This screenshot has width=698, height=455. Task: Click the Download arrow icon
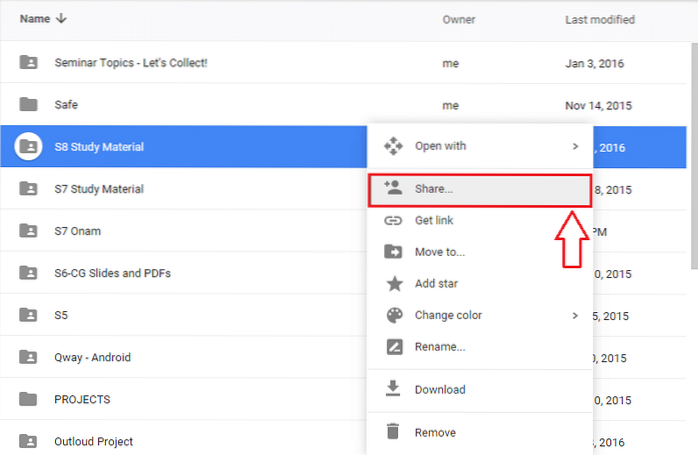coord(393,389)
